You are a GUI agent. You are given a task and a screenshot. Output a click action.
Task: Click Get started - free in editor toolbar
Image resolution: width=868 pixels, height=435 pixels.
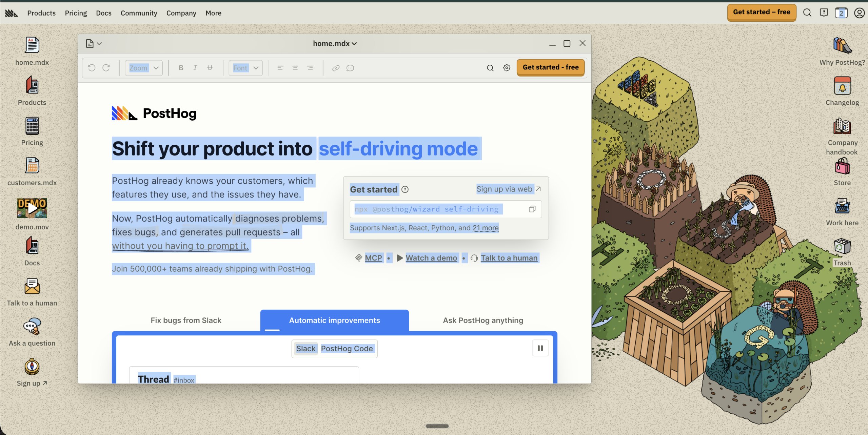coord(551,67)
